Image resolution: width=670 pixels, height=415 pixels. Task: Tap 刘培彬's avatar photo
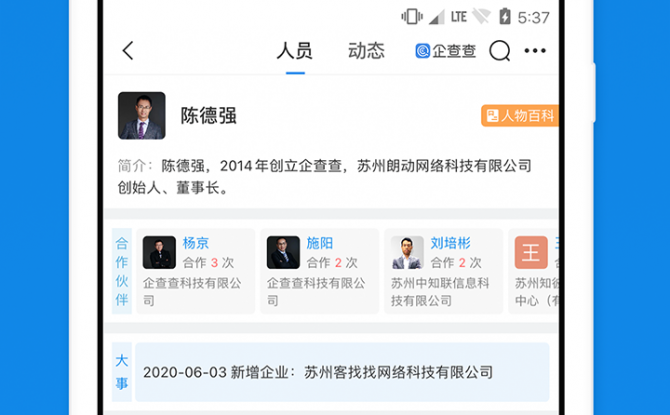click(407, 252)
